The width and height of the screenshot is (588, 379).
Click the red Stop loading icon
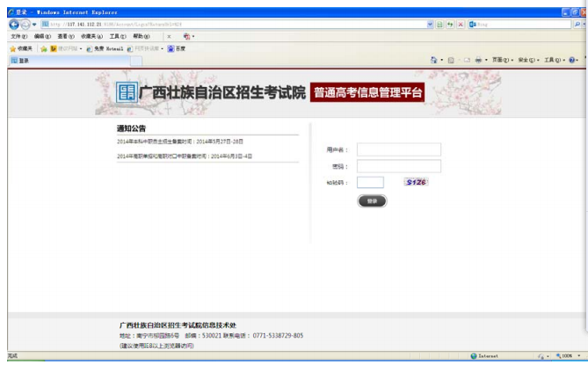[461, 25]
